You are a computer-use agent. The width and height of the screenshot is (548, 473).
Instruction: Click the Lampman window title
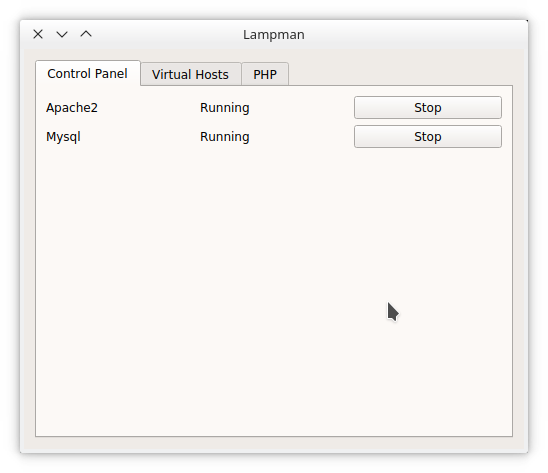pyautogui.click(x=274, y=35)
